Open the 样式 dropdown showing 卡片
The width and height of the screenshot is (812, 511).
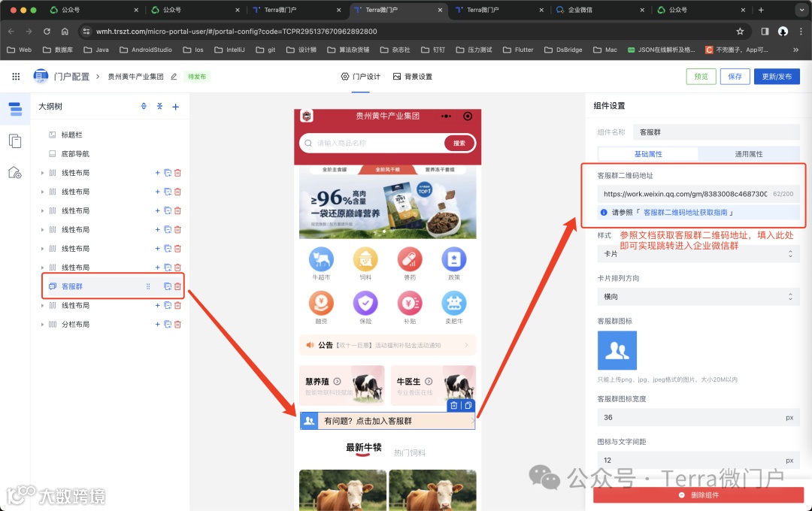click(x=698, y=254)
